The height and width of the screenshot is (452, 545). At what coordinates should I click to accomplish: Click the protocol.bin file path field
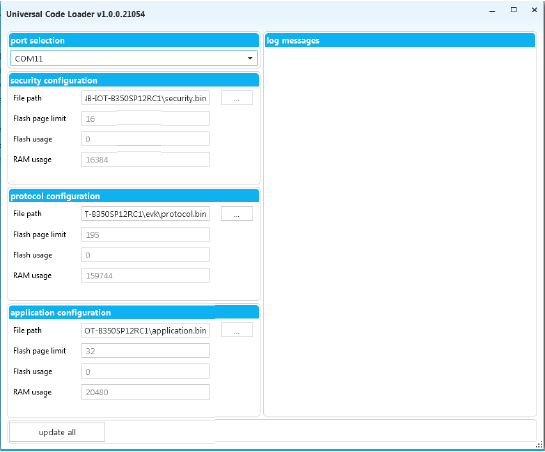(x=145, y=213)
